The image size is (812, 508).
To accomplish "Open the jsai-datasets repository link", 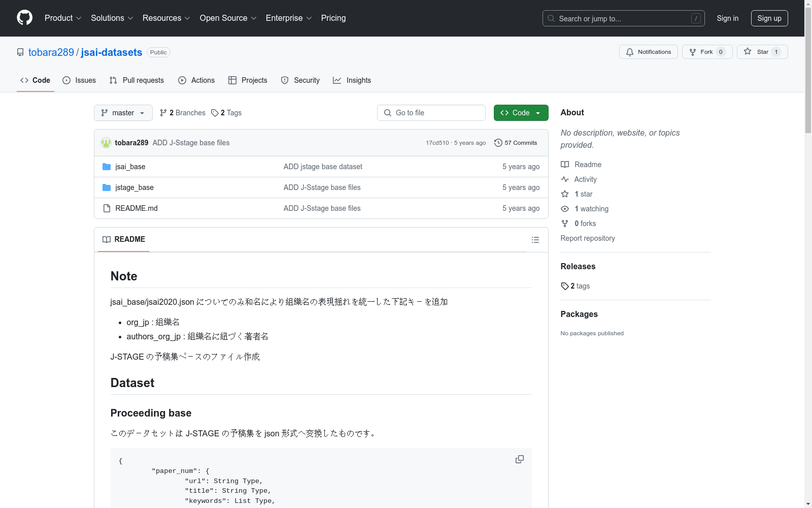I will [x=112, y=52].
